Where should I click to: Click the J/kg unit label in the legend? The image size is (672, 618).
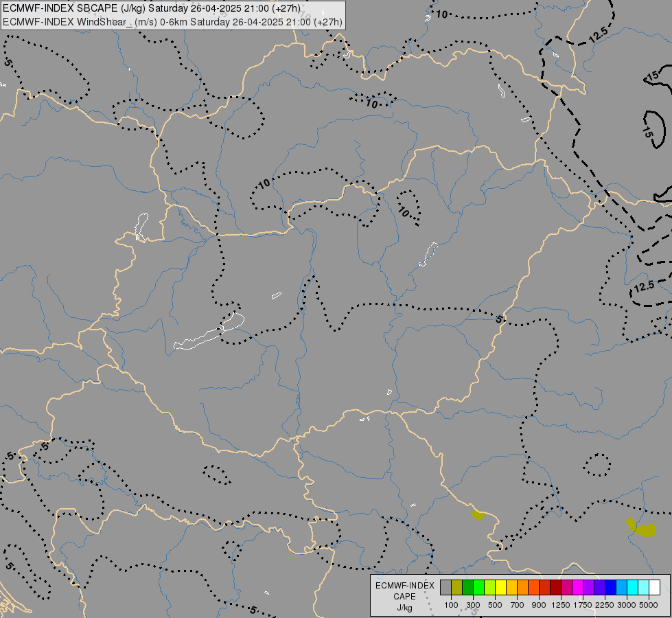[x=404, y=608]
